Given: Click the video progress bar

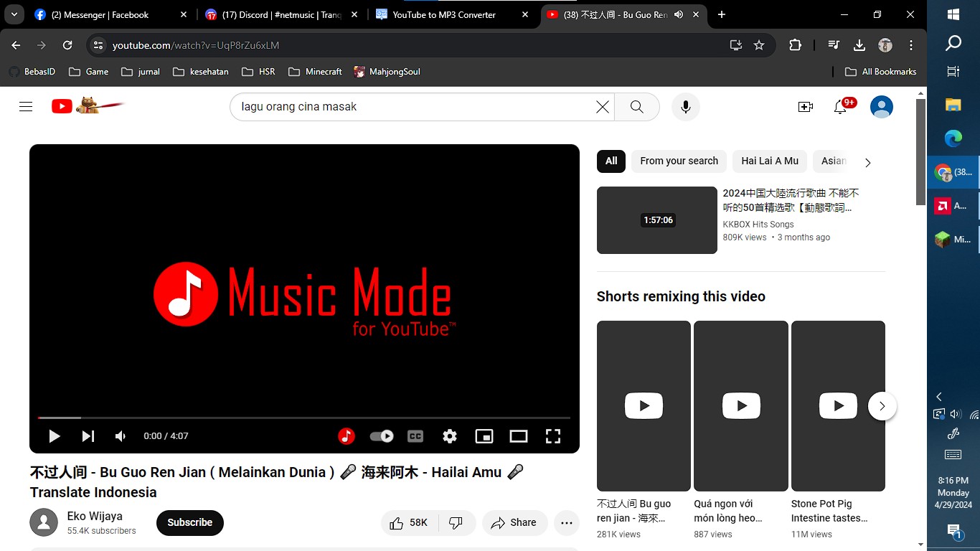Looking at the screenshot, I should click(304, 418).
